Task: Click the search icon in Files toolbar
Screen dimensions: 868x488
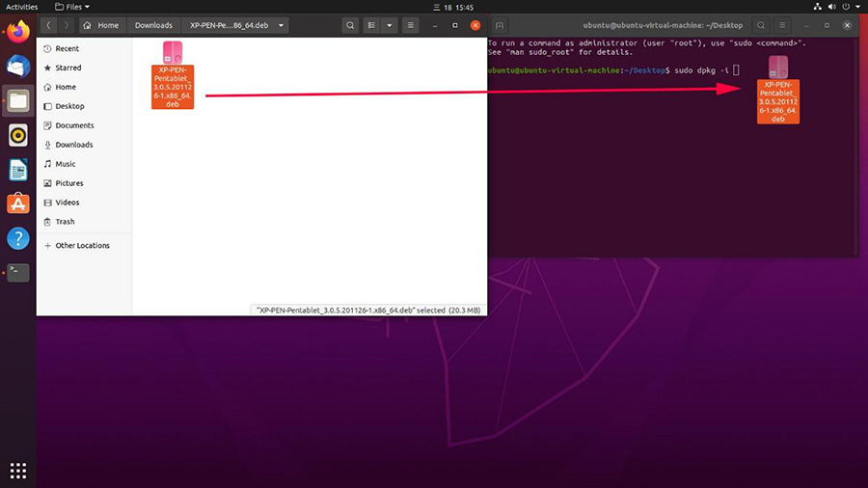Action: 350,25
